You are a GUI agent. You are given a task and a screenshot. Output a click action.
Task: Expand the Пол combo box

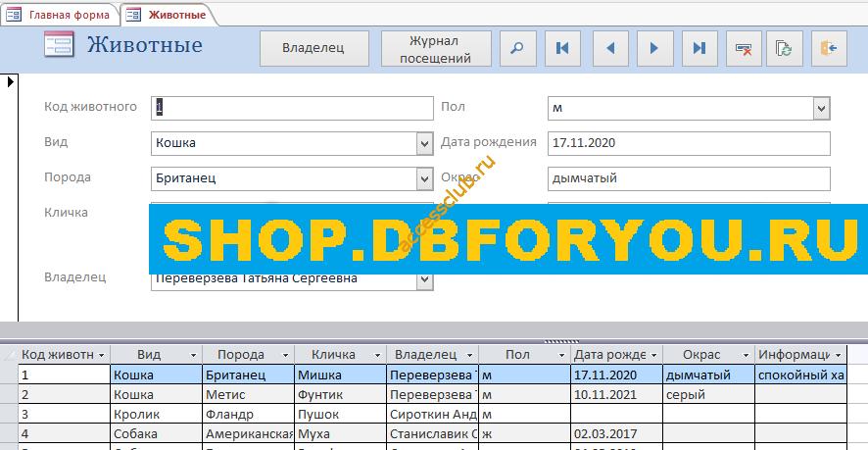coord(822,108)
